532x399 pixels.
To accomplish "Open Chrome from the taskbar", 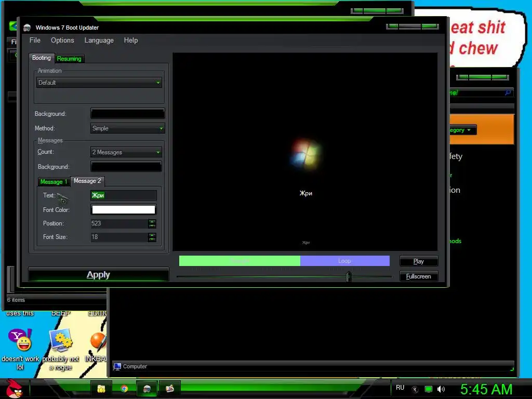I will click(124, 389).
